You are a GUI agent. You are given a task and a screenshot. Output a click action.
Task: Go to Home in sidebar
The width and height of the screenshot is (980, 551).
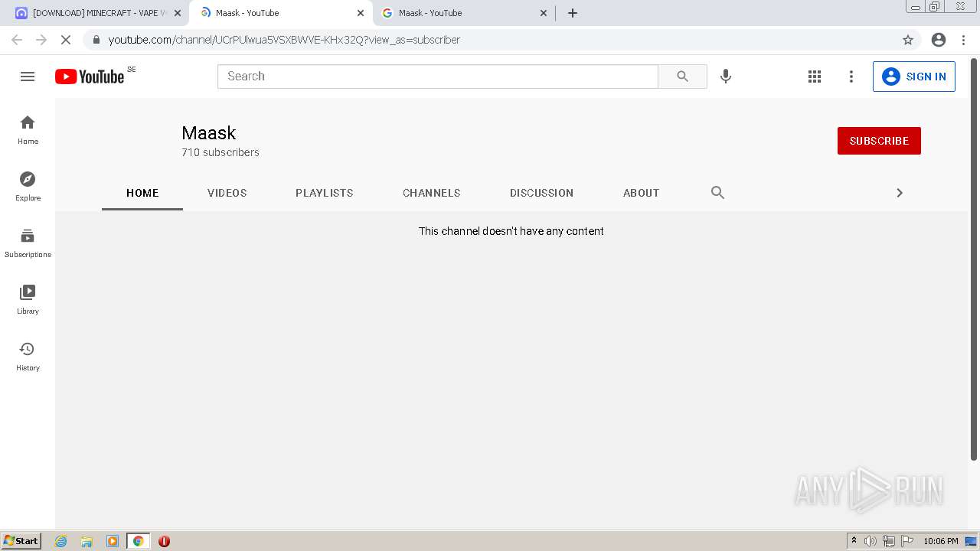pos(28,129)
